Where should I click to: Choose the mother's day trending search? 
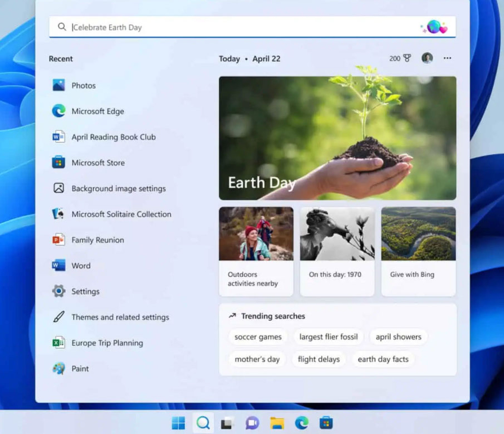click(257, 359)
